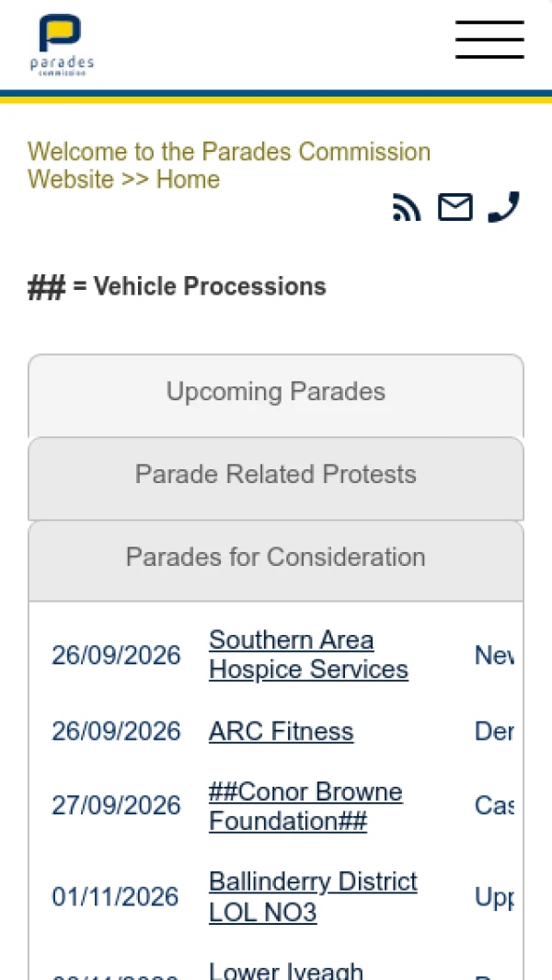Click the phone contact icon
The height and width of the screenshot is (980, 552).
(504, 207)
